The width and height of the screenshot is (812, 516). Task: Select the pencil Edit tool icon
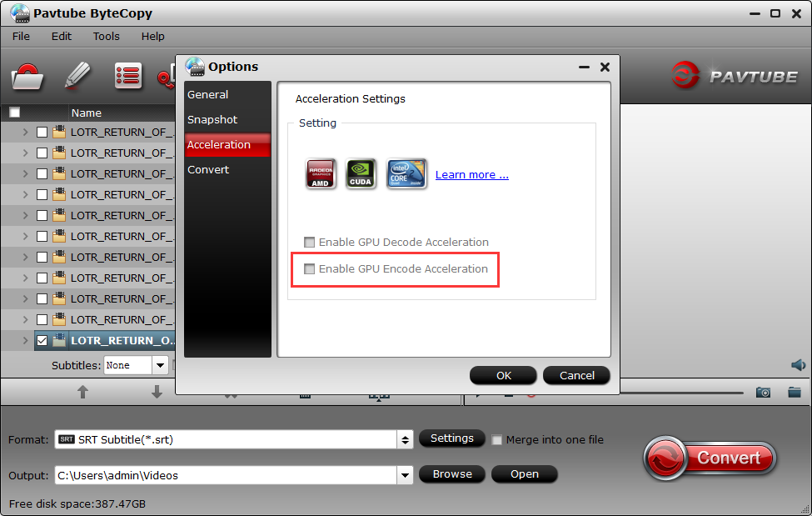pyautogui.click(x=77, y=76)
